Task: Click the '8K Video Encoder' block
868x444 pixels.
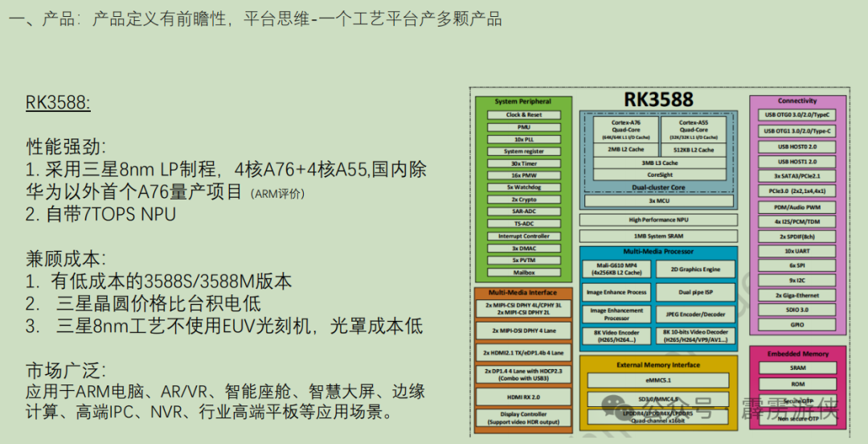Action: [x=616, y=336]
